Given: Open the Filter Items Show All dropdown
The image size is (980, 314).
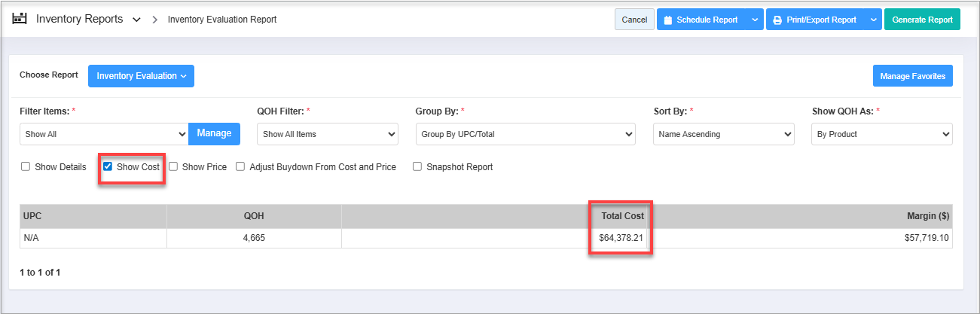Looking at the screenshot, I should coord(104,134).
